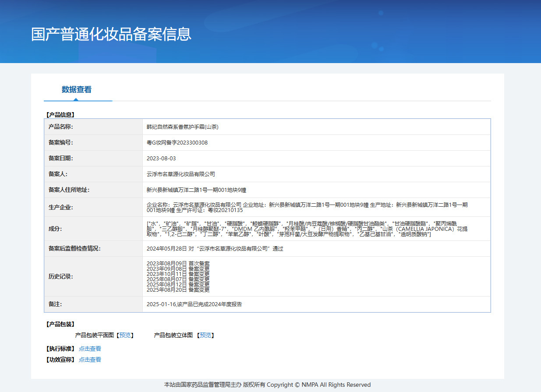Open 预览 link for 产品包装平面图
Image resolution: width=541 pixels, height=392 pixels.
[125, 335]
